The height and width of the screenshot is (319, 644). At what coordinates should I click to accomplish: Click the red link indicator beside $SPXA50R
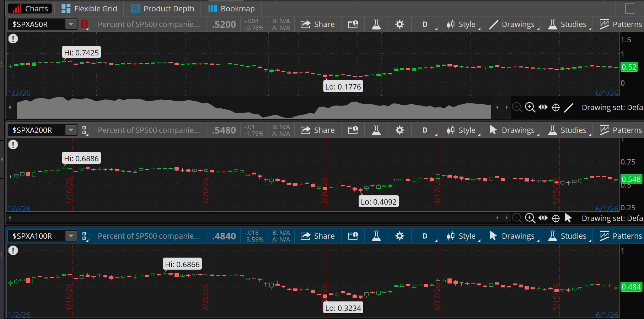84,24
